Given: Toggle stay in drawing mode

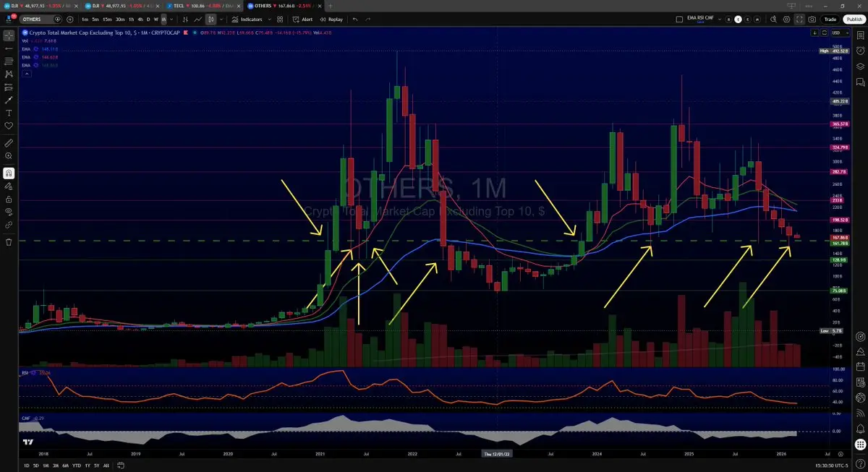Looking at the screenshot, I should [x=9, y=186].
